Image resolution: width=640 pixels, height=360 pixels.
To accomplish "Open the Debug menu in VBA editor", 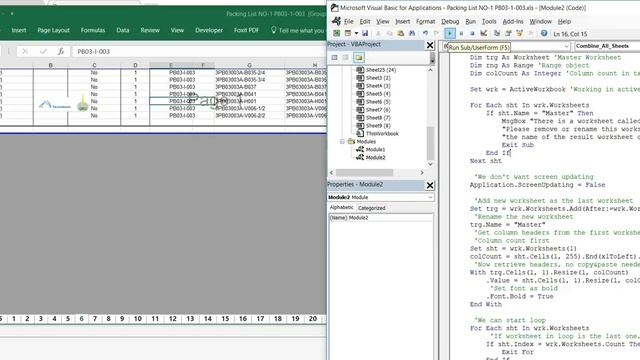I will [450, 22].
